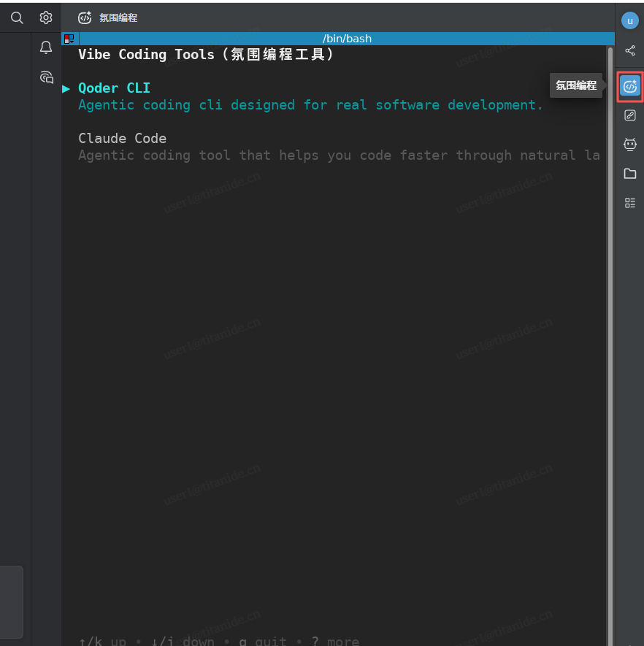This screenshot has width=644, height=646.
Task: Open the link icon in right sidebar
Action: [630, 115]
